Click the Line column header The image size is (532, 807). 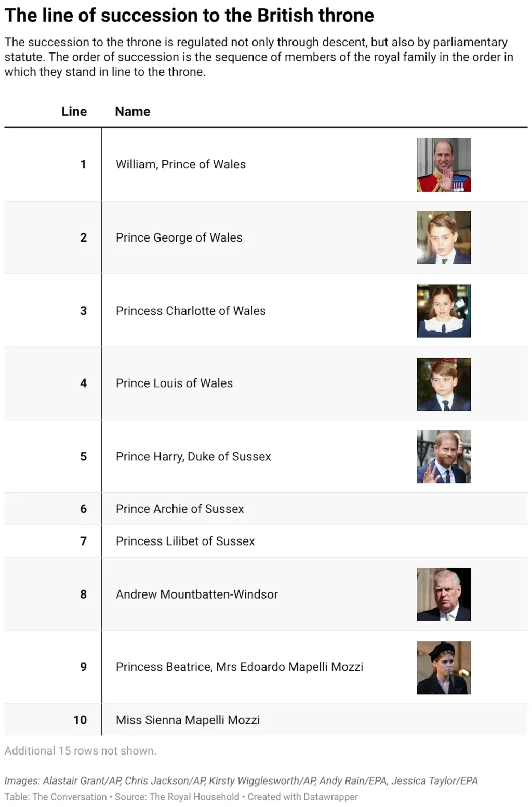click(x=74, y=112)
